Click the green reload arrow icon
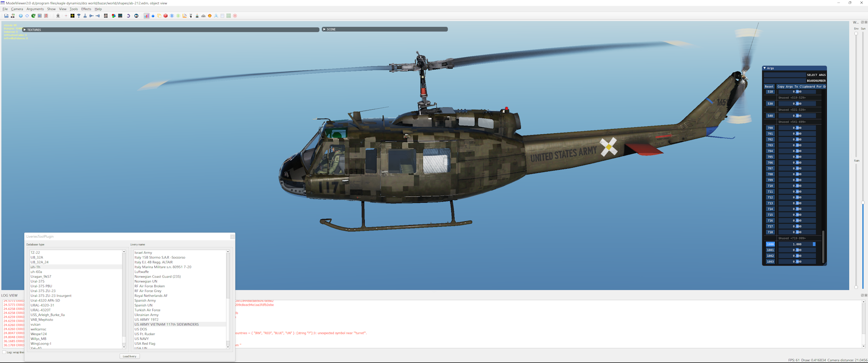868x363 pixels. pyautogui.click(x=33, y=16)
